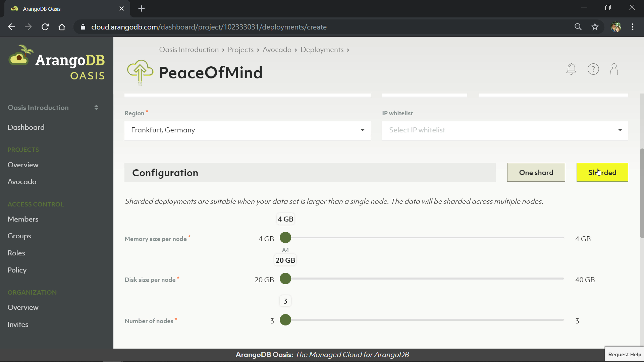
Task: Go to Deployments breadcrumb link
Action: coord(322,50)
